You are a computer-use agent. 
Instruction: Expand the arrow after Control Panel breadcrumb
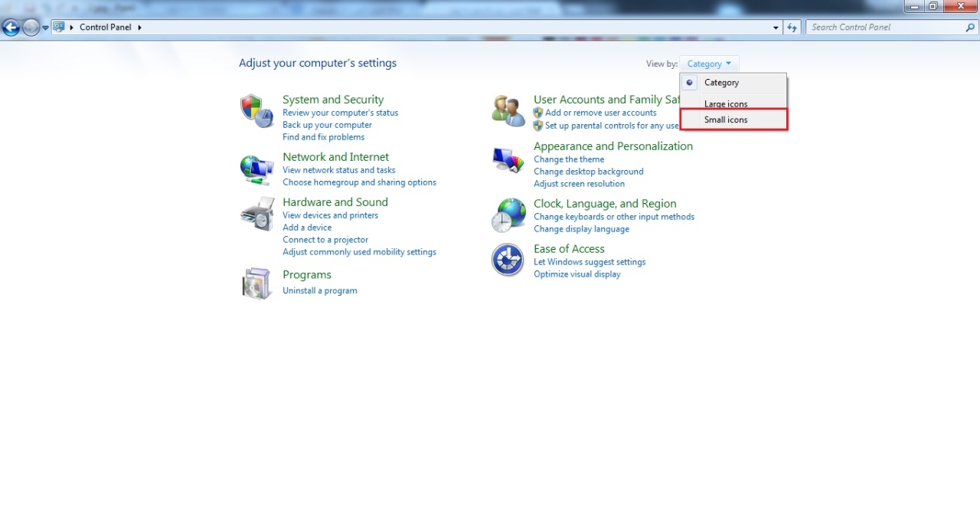click(140, 27)
